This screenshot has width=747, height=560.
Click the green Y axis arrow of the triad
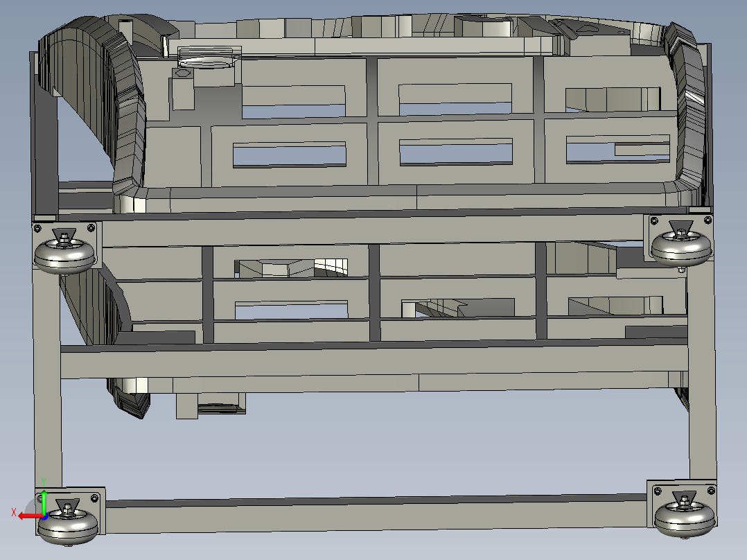pyautogui.click(x=44, y=502)
